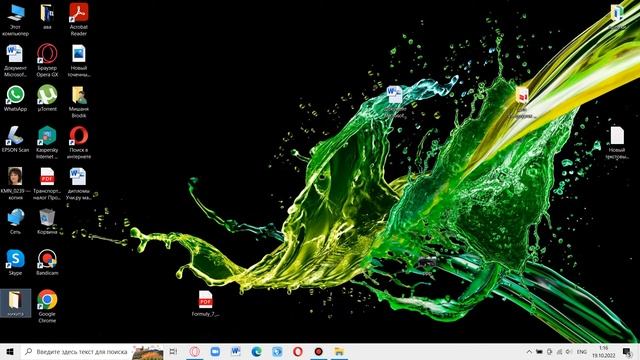Open the Opera GX taskbar button
This screenshot has width=640, height=360.
tap(195, 351)
